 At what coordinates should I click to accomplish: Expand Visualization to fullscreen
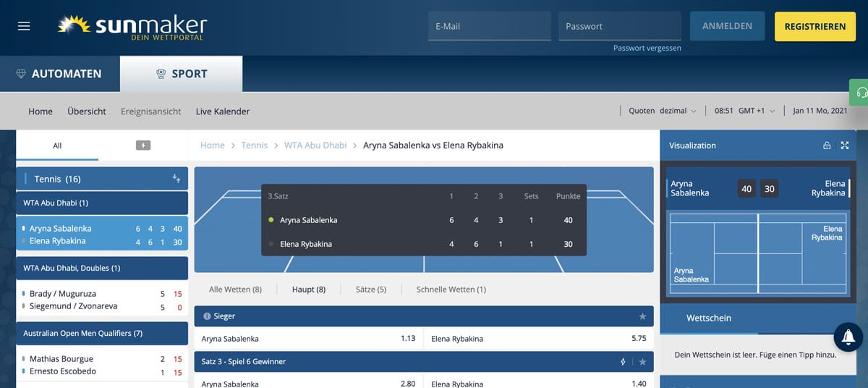[845, 145]
